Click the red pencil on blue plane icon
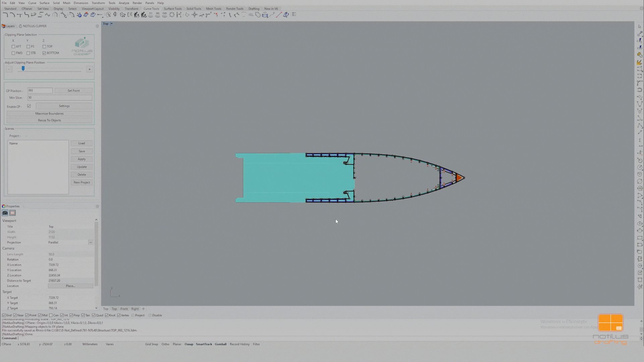This screenshot has width=644, height=362. [x=86, y=15]
